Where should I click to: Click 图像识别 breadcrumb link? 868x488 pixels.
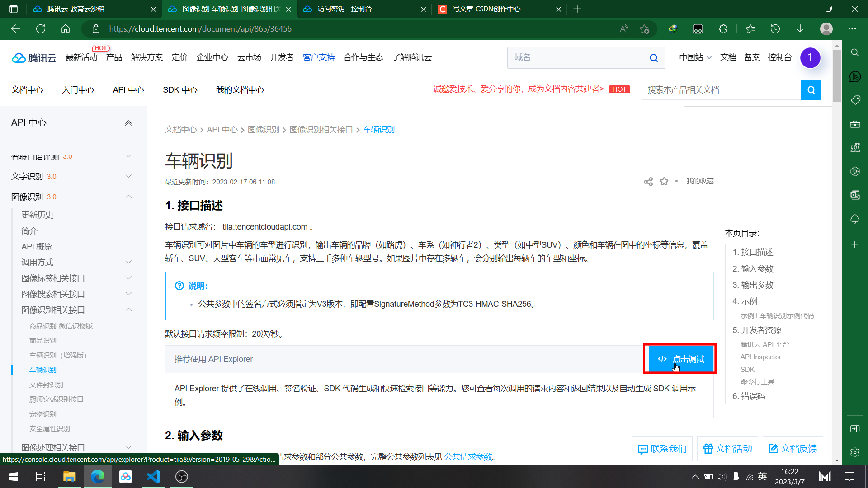(x=264, y=130)
